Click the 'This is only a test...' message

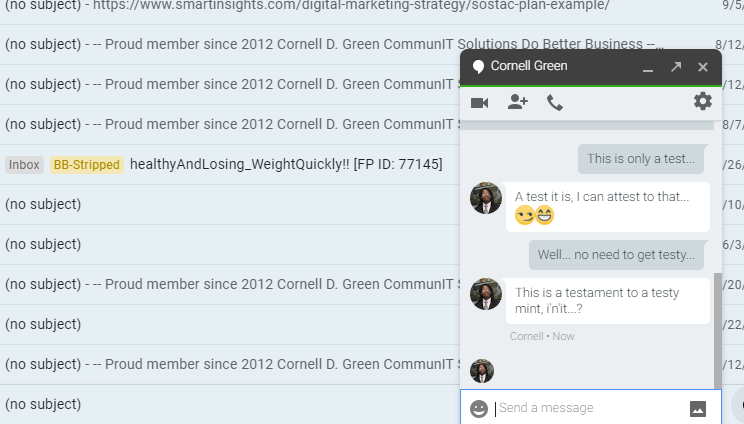click(641, 159)
